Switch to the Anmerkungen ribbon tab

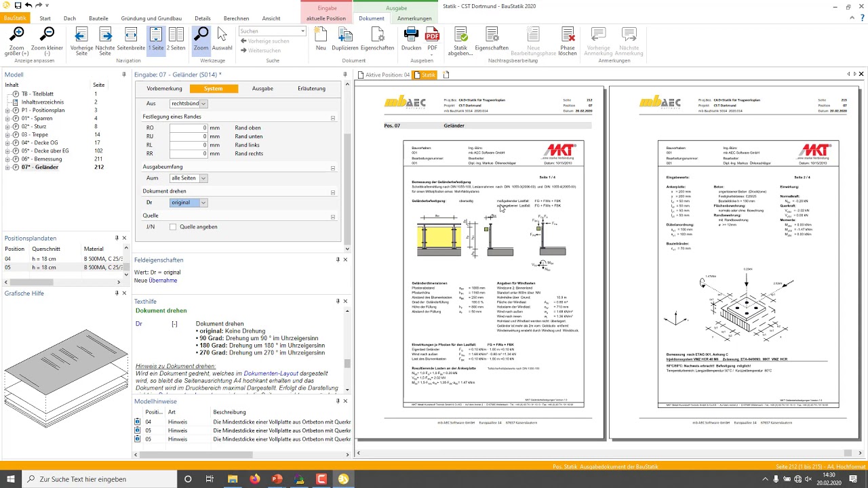pos(414,18)
